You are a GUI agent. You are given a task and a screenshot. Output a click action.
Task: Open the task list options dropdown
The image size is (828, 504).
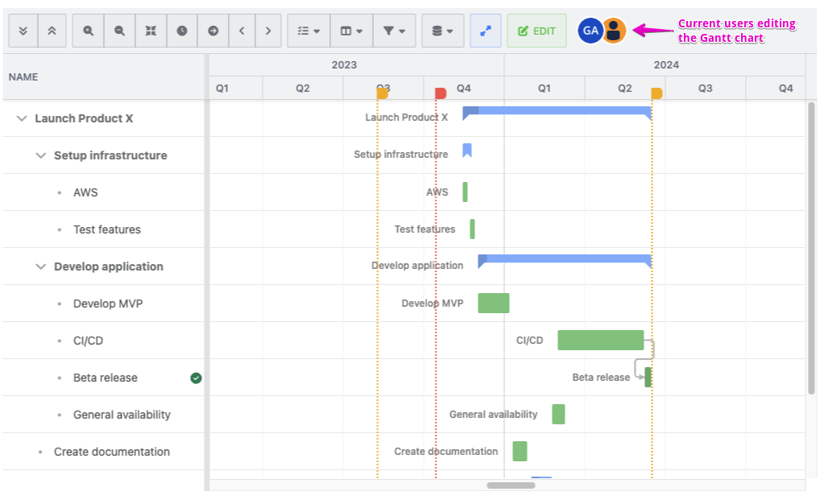click(x=308, y=31)
